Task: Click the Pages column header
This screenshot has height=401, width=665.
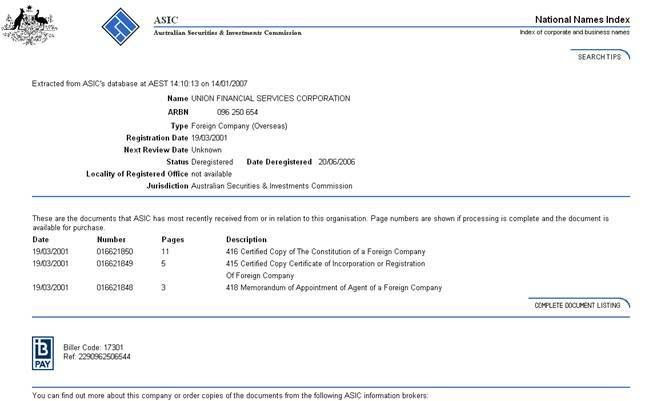Action: pos(173,239)
